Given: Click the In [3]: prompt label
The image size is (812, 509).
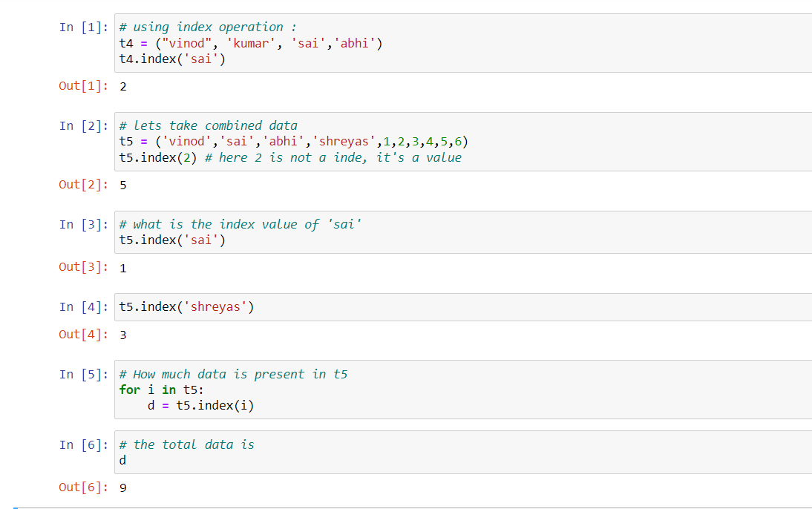Looking at the screenshot, I should tap(83, 224).
